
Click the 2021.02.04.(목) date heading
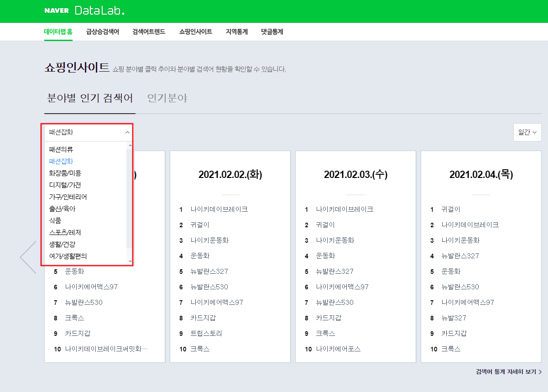481,174
